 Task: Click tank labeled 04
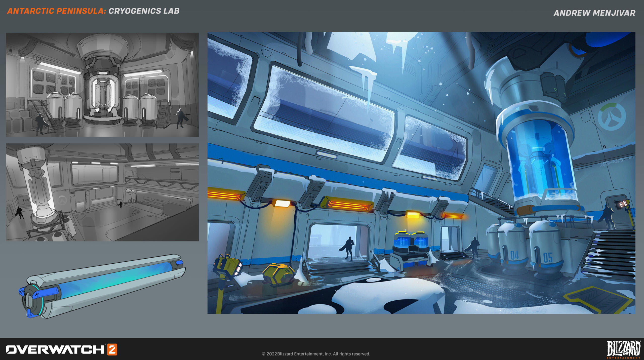pyautogui.click(x=513, y=252)
